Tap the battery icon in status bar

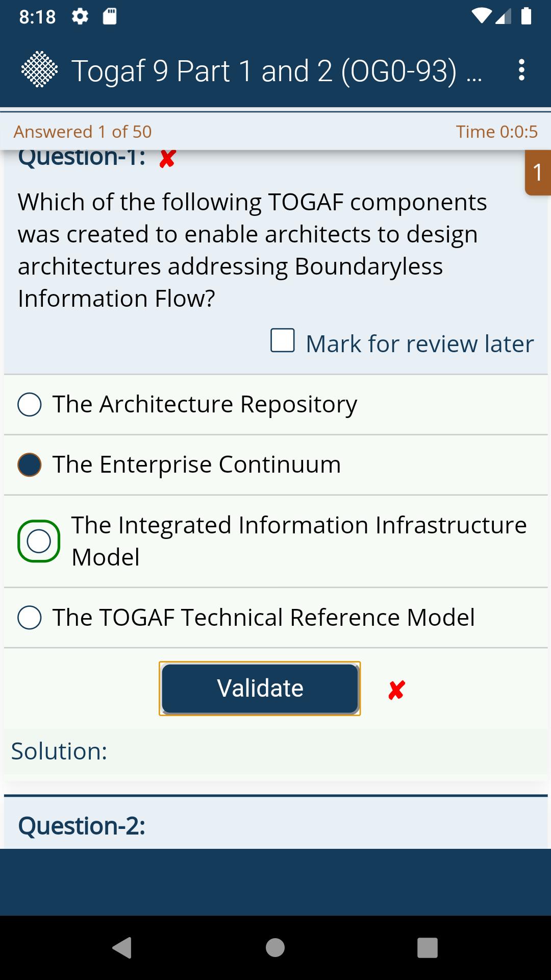coord(527,16)
